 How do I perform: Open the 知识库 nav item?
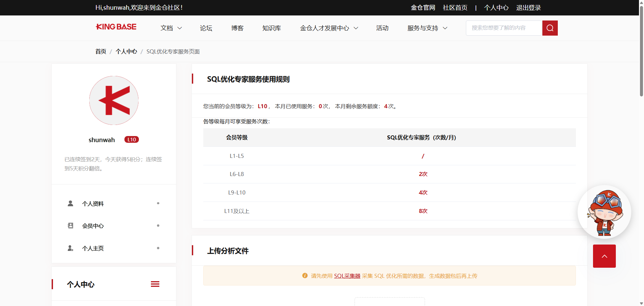coord(272,28)
